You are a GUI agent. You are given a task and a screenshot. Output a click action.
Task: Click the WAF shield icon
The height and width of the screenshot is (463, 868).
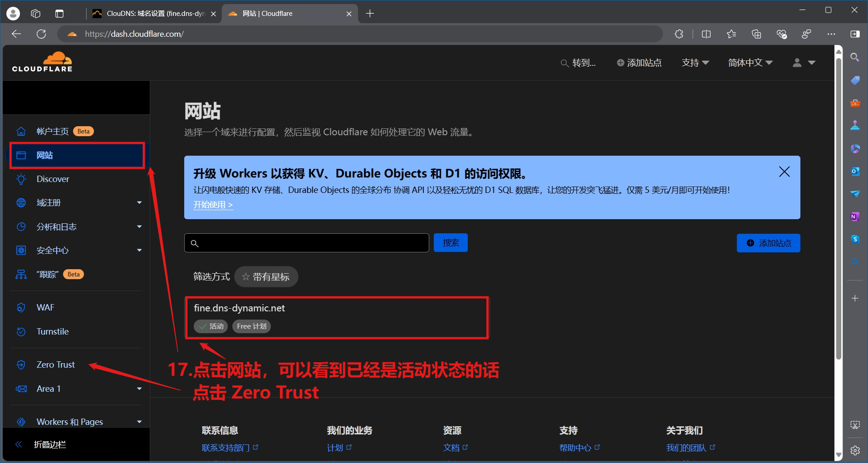coord(21,307)
